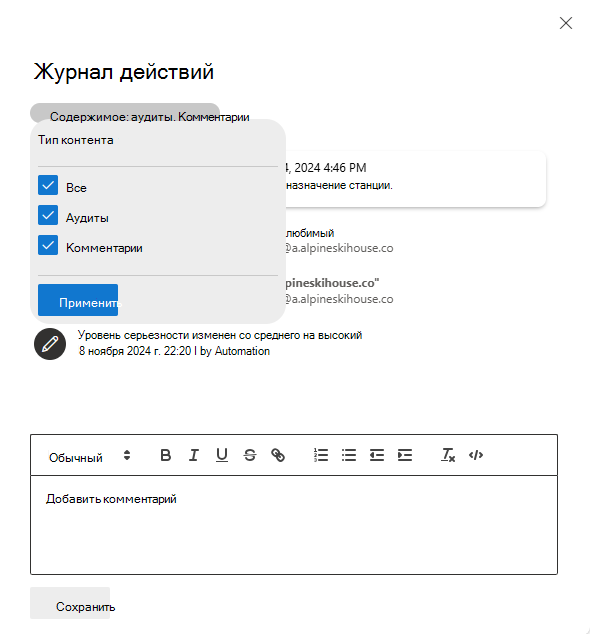The image size is (590, 634).
Task: Apply Italic formatting in the editor
Action: (x=194, y=455)
